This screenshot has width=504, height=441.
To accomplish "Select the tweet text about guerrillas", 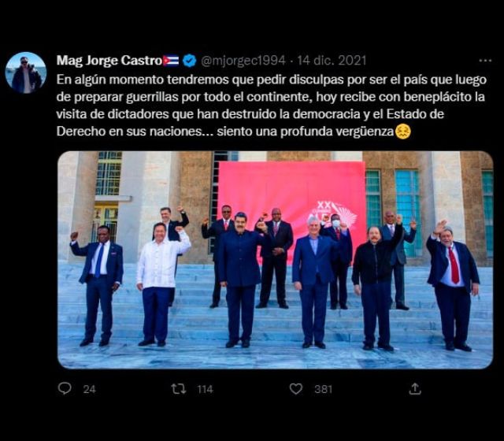I will click(271, 106).
